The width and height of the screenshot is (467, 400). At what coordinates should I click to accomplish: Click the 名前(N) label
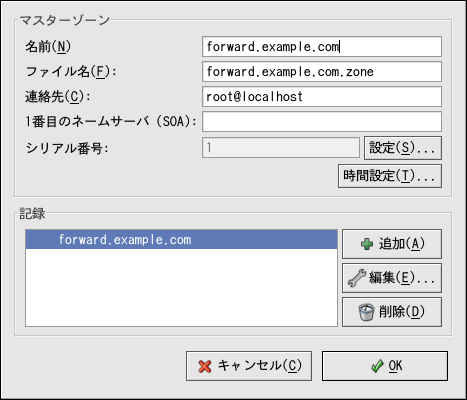[x=48, y=47]
